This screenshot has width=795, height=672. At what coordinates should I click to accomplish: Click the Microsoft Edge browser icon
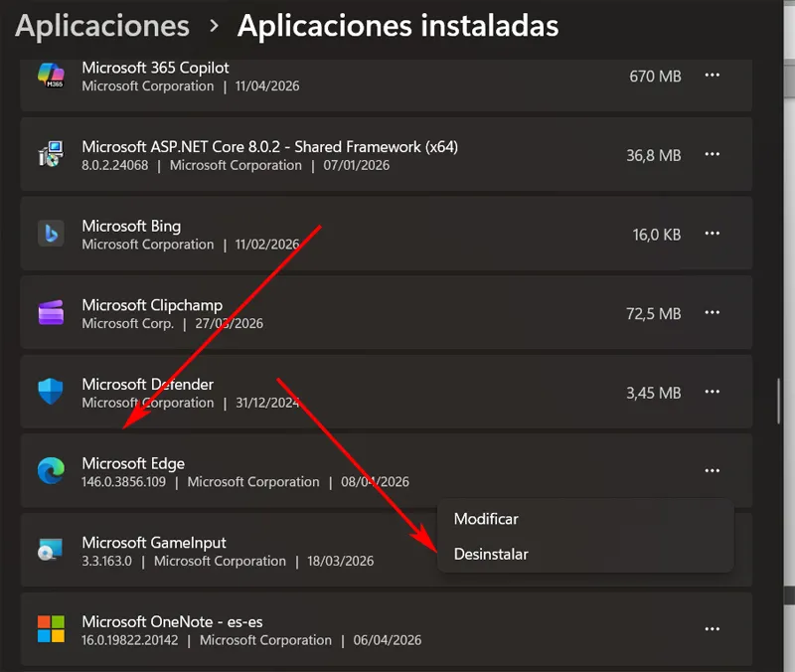[x=51, y=470]
